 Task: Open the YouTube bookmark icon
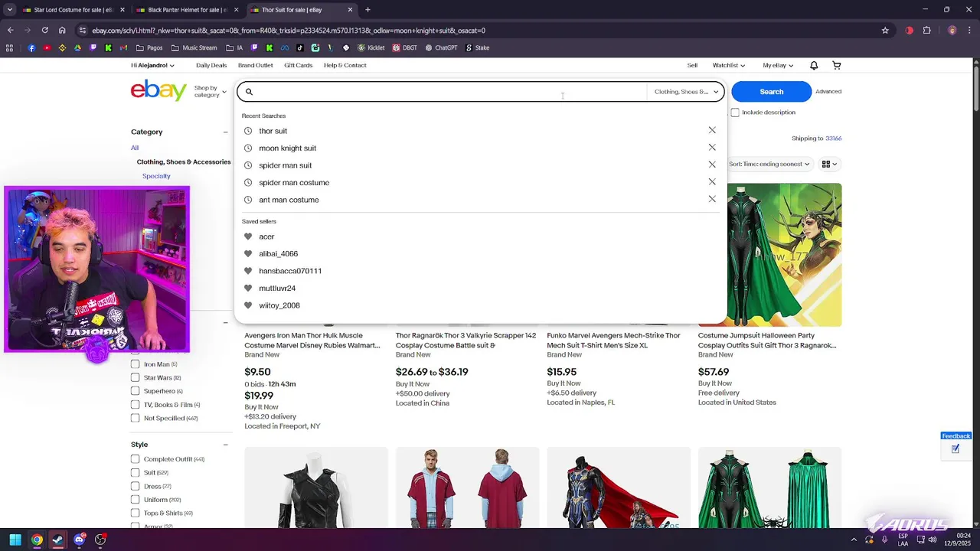click(47, 47)
